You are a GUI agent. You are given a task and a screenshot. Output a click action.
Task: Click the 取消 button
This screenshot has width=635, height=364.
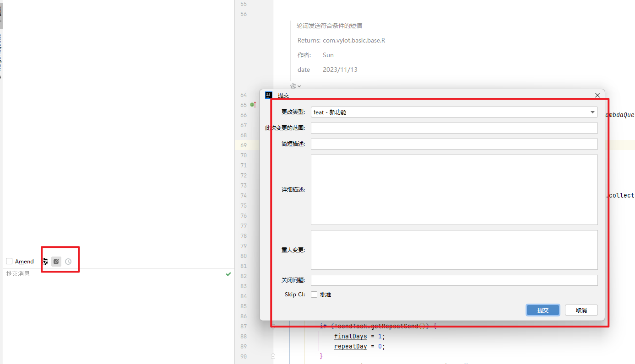click(x=581, y=310)
